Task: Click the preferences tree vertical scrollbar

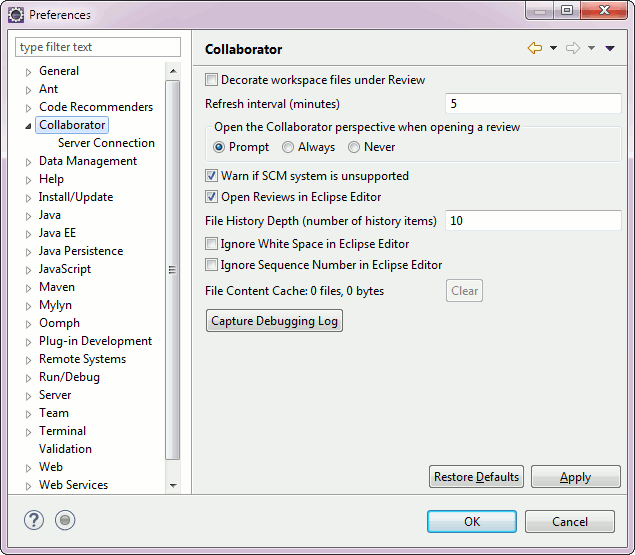Action: pyautogui.click(x=173, y=270)
